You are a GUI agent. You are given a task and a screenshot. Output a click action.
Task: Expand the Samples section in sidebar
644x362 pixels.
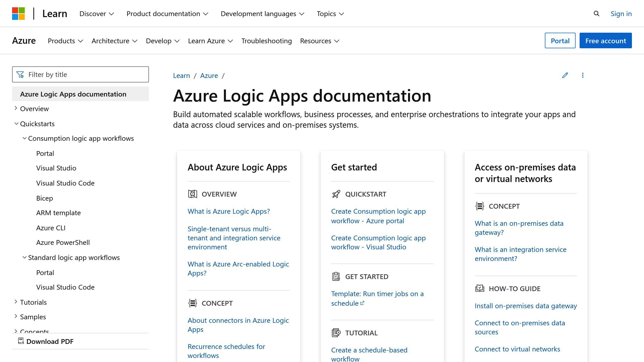pos(16,316)
